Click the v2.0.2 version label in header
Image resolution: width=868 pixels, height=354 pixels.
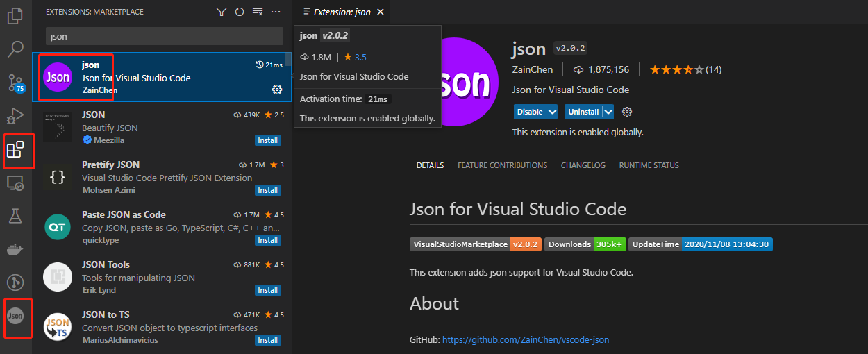point(570,48)
